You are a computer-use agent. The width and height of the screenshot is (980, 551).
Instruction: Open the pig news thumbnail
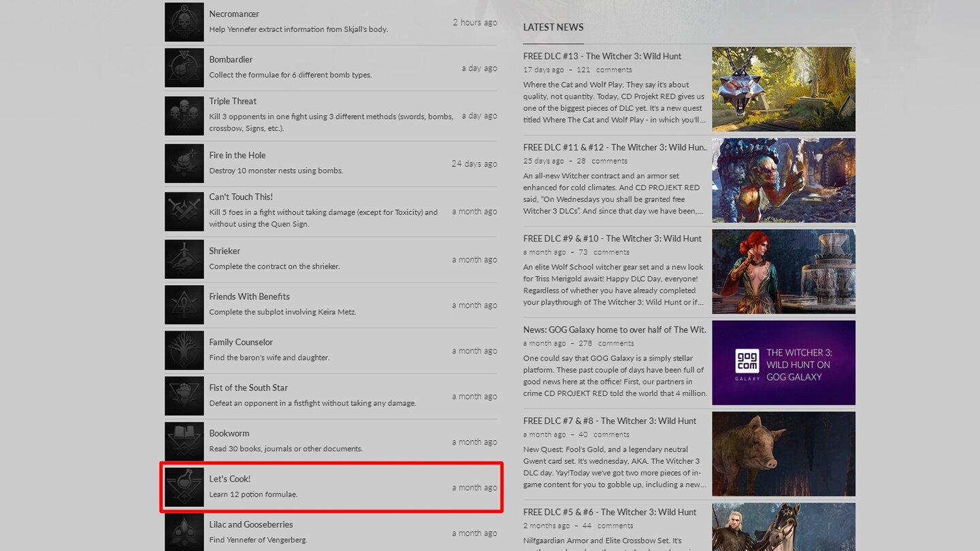tap(783, 454)
